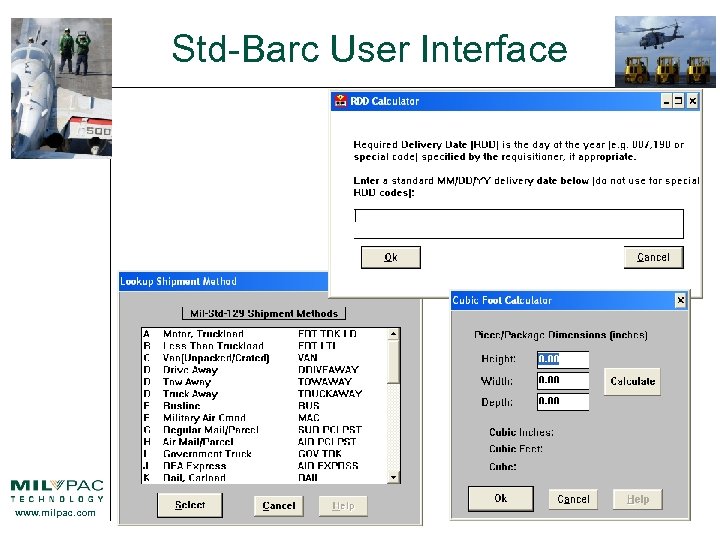The image size is (720, 540).
Task: Cancel the Lookup Shipment Method dialog
Action: [279, 506]
